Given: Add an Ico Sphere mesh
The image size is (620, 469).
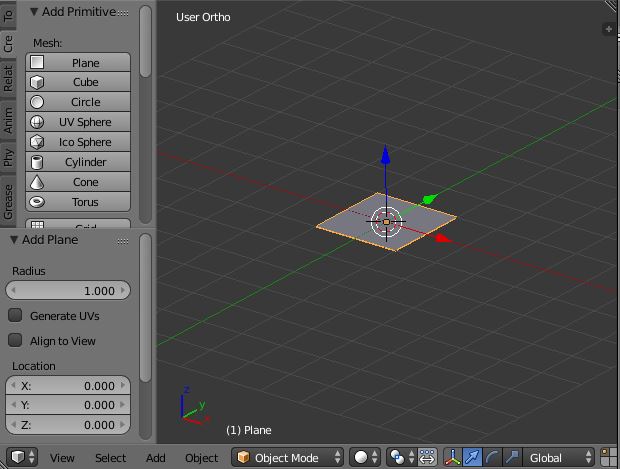Looking at the screenshot, I should click(x=78, y=142).
